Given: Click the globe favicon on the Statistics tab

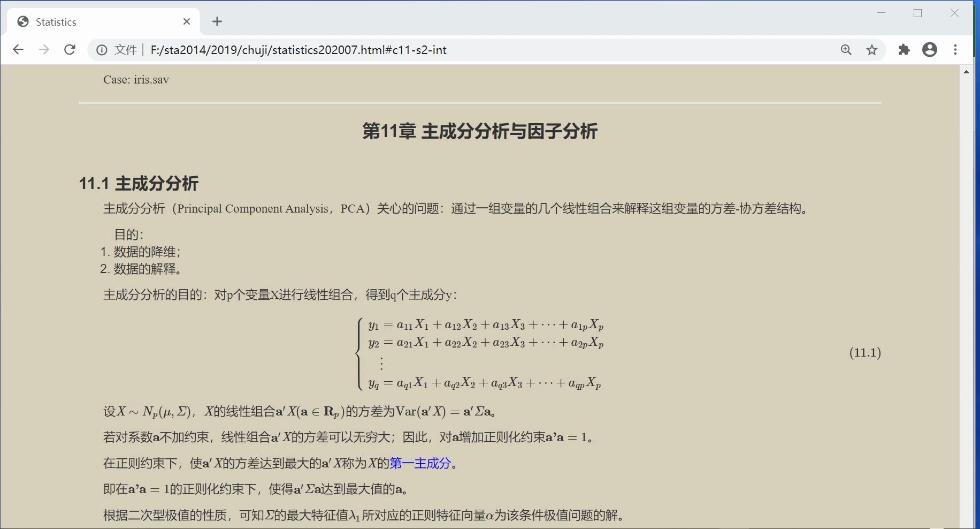Looking at the screenshot, I should click(22, 21).
